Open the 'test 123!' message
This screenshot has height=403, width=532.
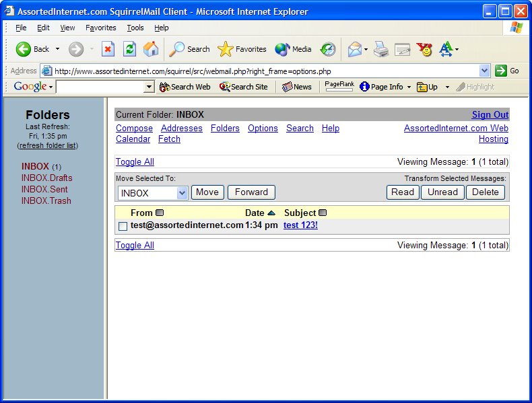300,225
